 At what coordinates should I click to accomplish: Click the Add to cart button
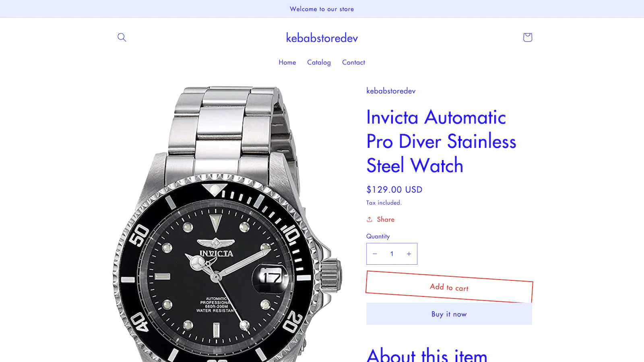tap(449, 287)
